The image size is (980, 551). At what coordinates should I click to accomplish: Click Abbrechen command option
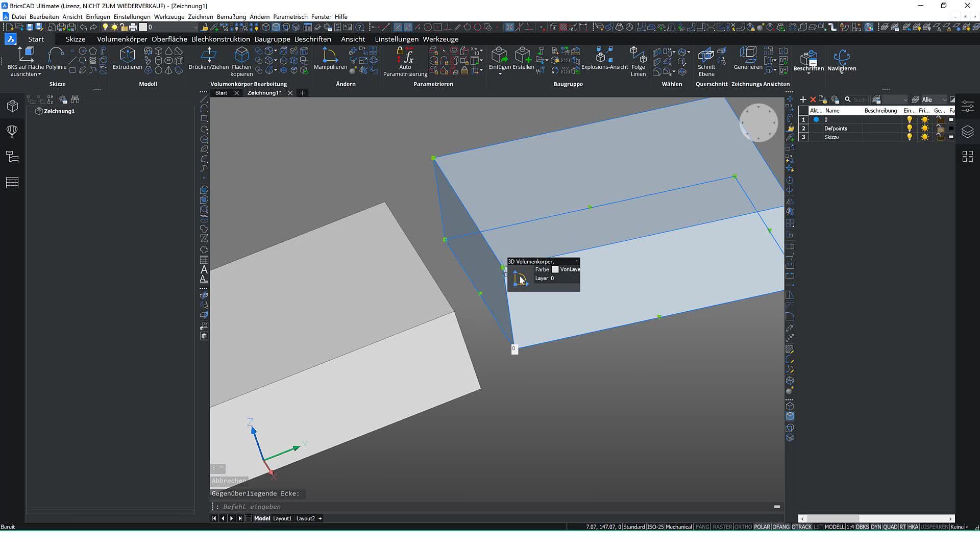tap(229, 481)
